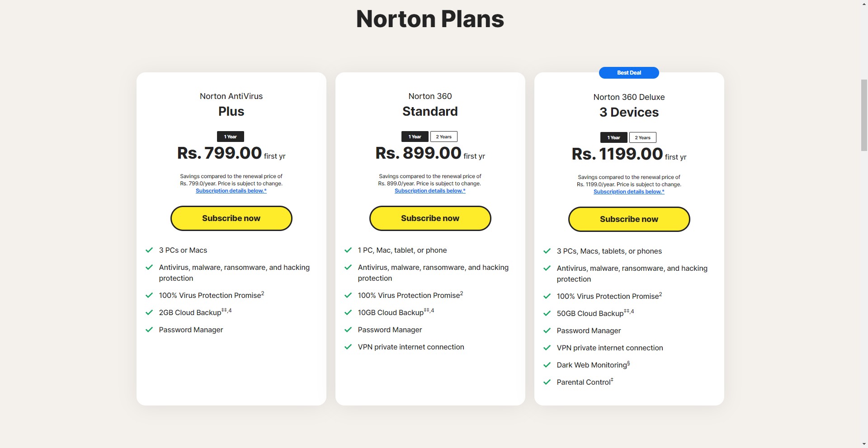Click checkmark beside Standard's VPN private internet connection
The height and width of the screenshot is (448, 868).
tap(348, 347)
